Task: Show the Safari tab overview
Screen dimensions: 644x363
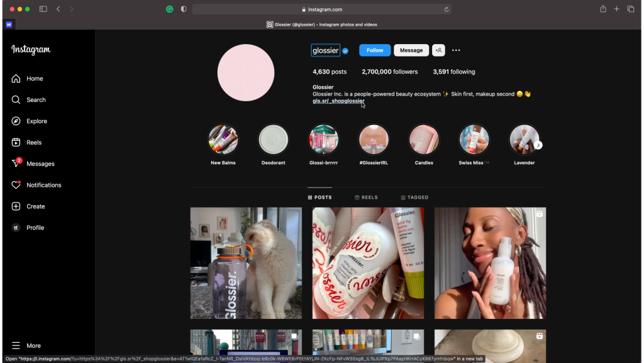Action: (x=631, y=9)
